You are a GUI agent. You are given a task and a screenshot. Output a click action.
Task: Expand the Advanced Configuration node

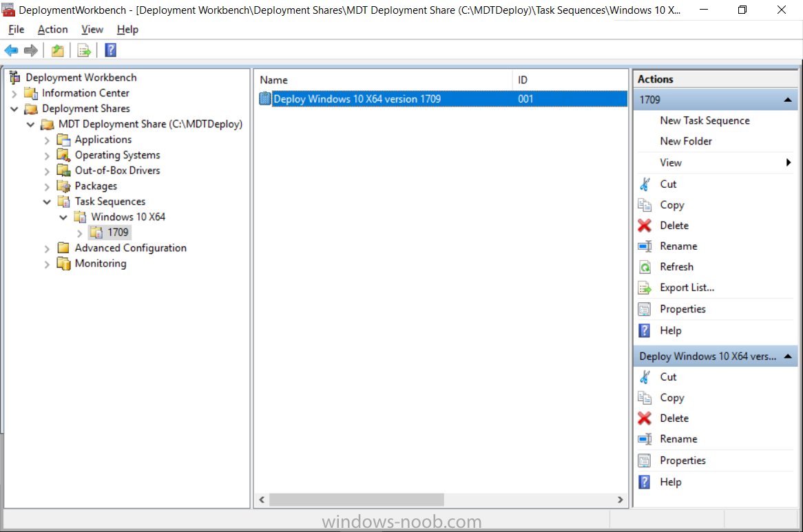pyautogui.click(x=47, y=248)
